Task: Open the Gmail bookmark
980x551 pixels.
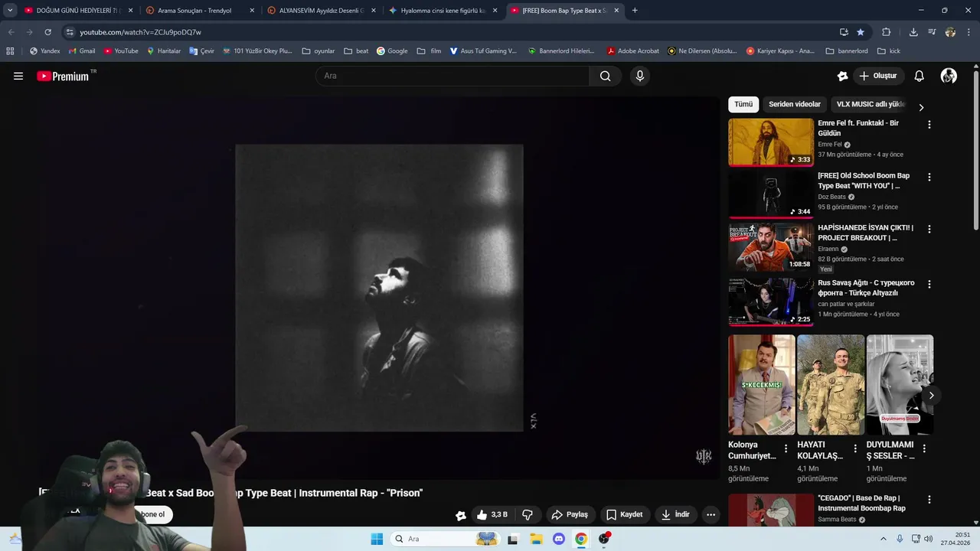Action: click(x=82, y=51)
